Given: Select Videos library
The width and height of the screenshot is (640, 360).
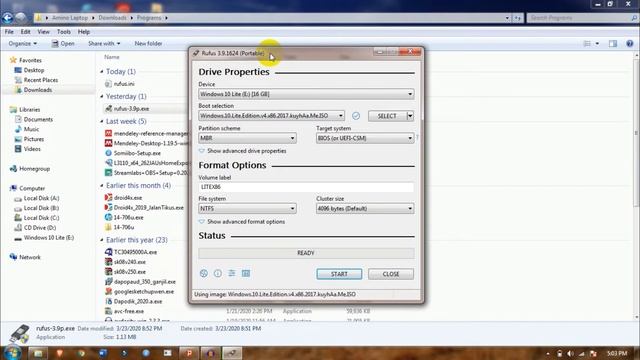Looking at the screenshot, I should tap(28, 149).
